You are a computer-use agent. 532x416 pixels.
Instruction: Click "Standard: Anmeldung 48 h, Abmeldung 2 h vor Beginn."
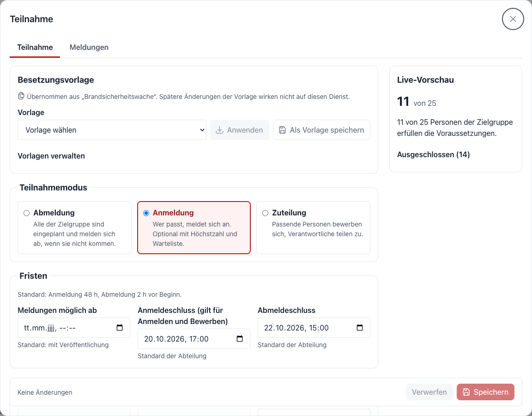click(99, 294)
